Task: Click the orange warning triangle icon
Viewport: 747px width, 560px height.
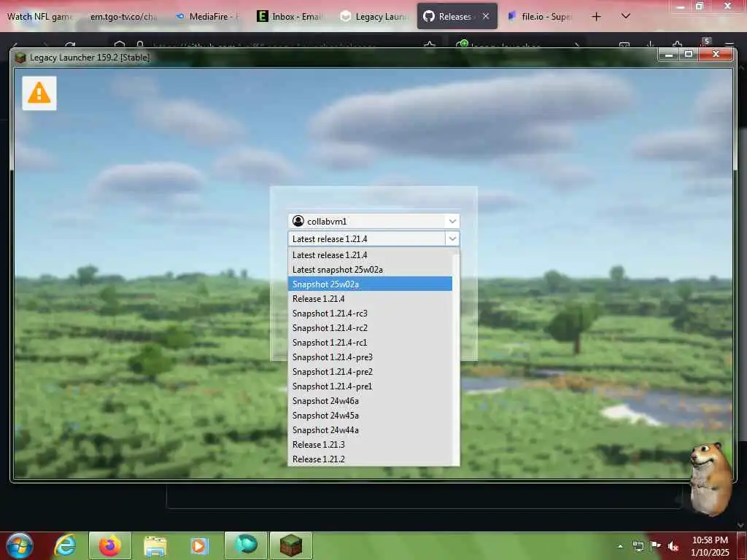Action: [x=39, y=93]
